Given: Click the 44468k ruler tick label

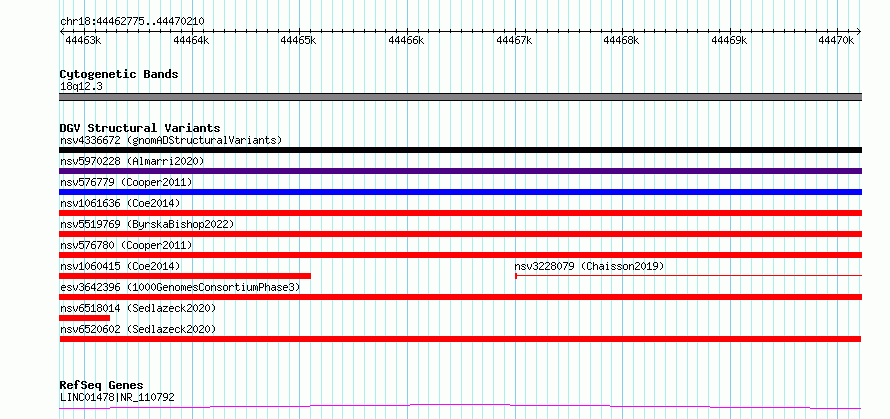Looking at the screenshot, I should pos(621,40).
